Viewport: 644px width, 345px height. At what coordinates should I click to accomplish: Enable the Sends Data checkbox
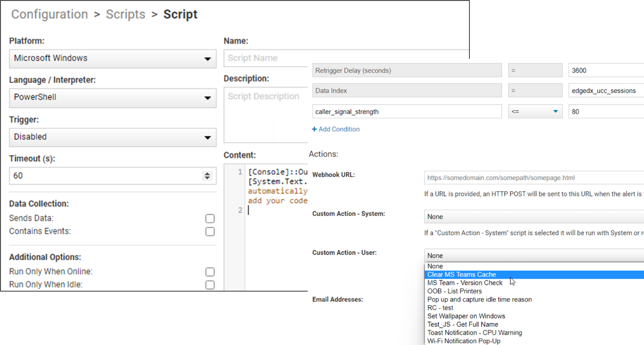pyautogui.click(x=210, y=219)
